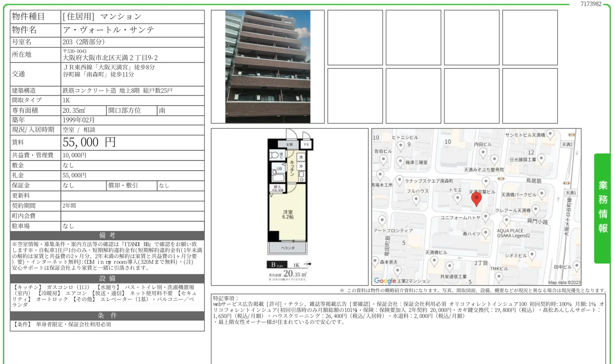Click the 設備 section header bar

click(x=107, y=278)
